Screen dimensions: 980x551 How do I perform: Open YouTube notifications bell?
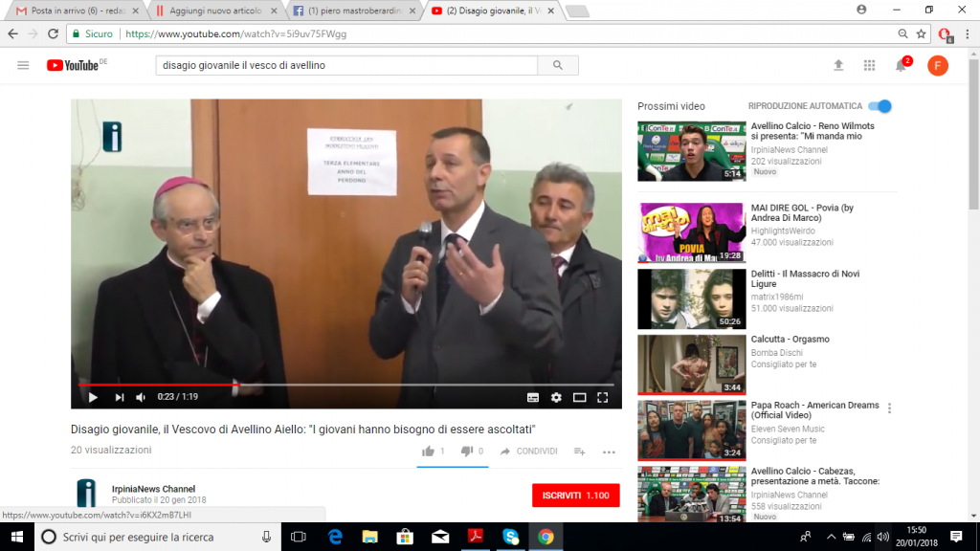pyautogui.click(x=901, y=66)
